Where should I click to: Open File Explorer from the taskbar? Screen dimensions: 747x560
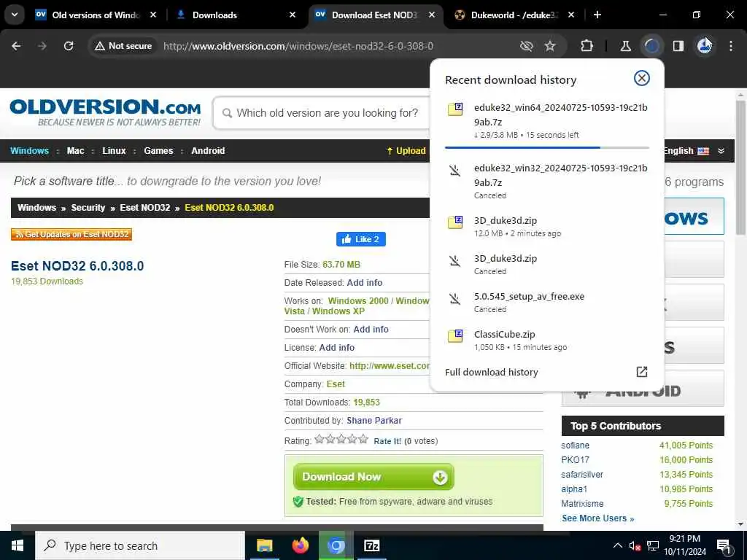264,545
